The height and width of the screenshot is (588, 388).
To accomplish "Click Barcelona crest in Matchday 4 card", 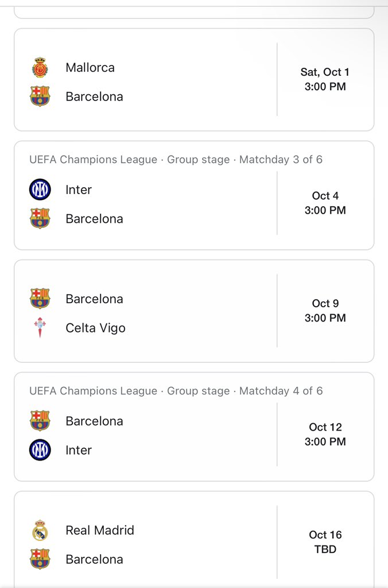I will 40,421.
